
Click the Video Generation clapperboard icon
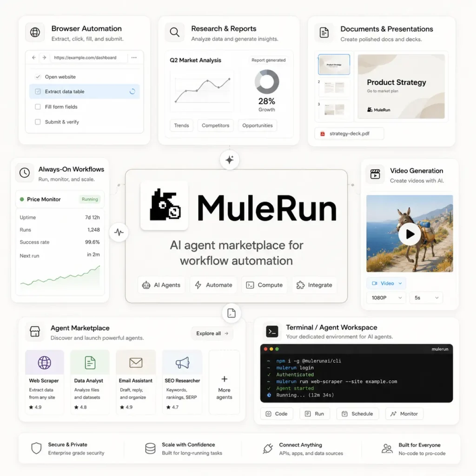[375, 174]
